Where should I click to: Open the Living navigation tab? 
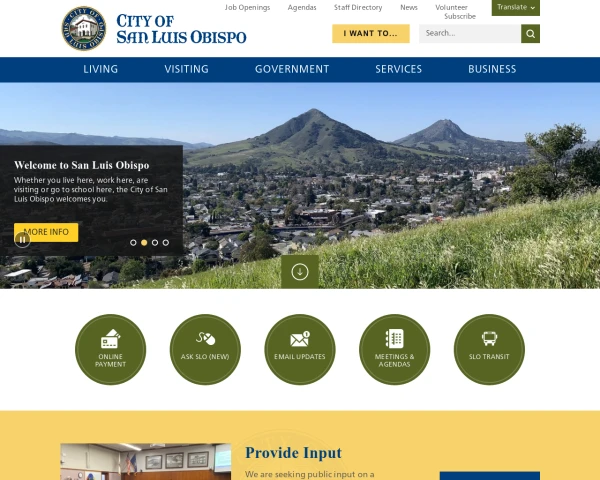pyautogui.click(x=100, y=69)
